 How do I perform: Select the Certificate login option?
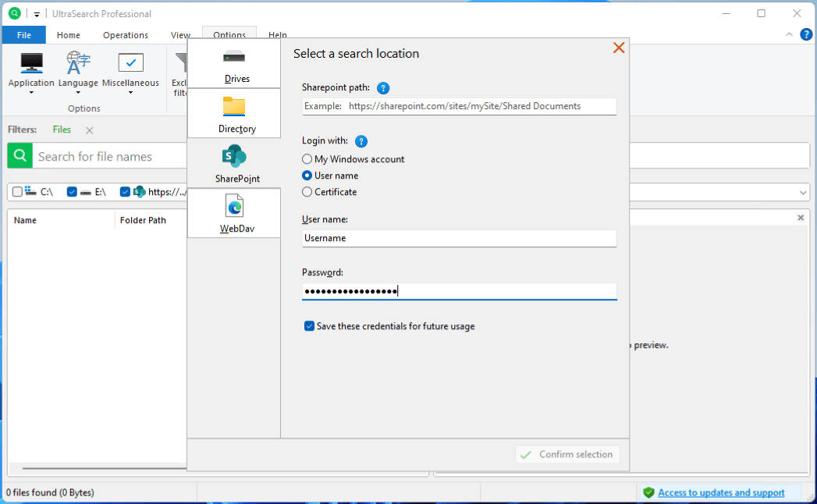[x=307, y=192]
